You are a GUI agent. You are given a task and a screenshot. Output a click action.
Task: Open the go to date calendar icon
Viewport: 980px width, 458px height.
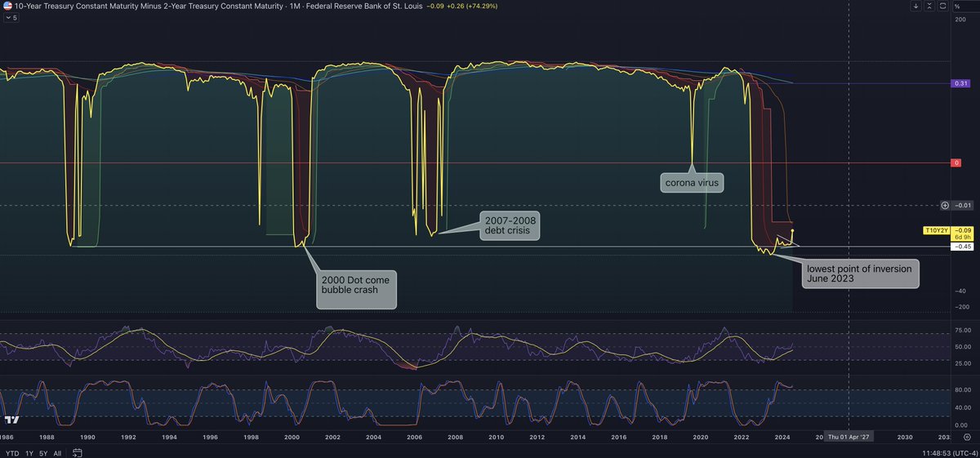(x=76, y=451)
